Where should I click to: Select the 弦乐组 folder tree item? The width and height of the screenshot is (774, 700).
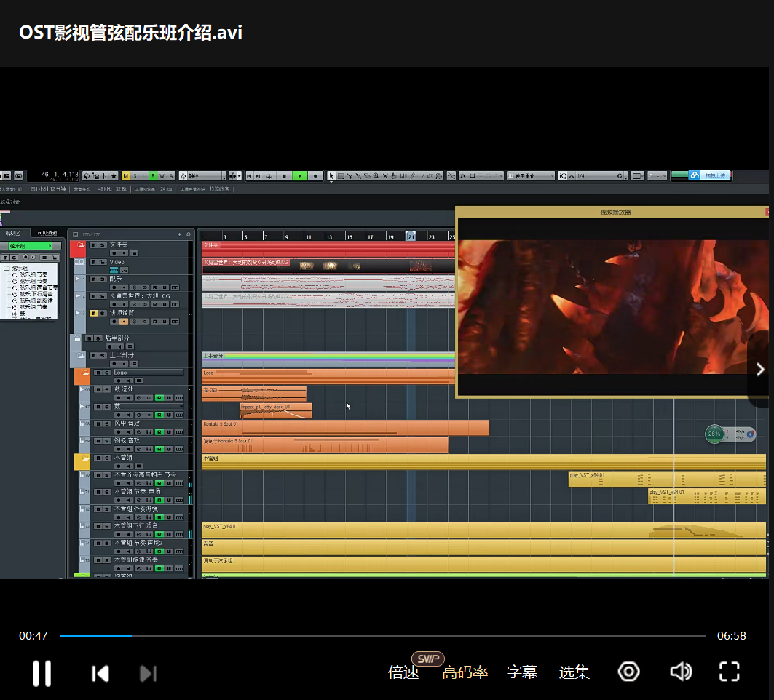(19, 268)
